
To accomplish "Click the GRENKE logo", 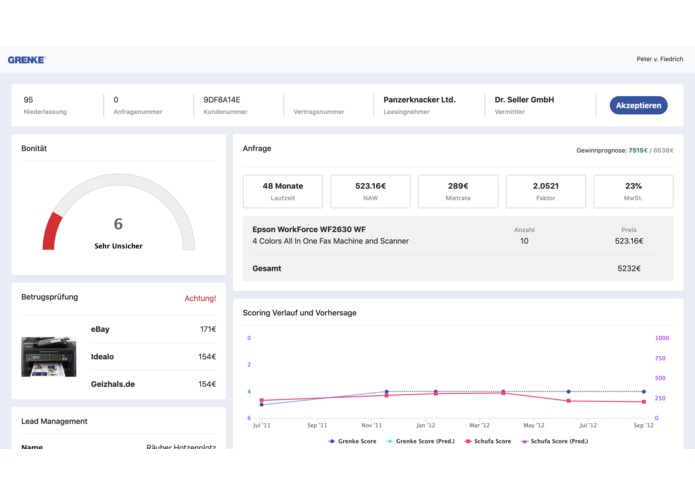I will (x=27, y=60).
